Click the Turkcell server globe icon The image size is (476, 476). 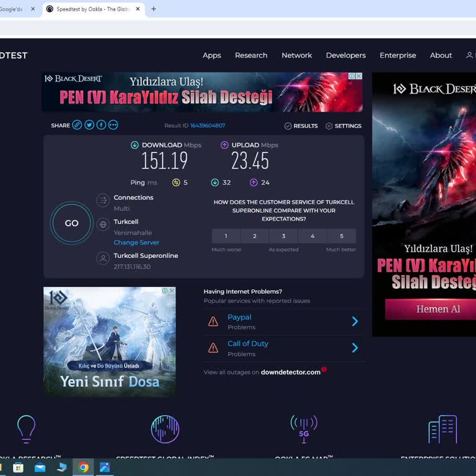103,224
